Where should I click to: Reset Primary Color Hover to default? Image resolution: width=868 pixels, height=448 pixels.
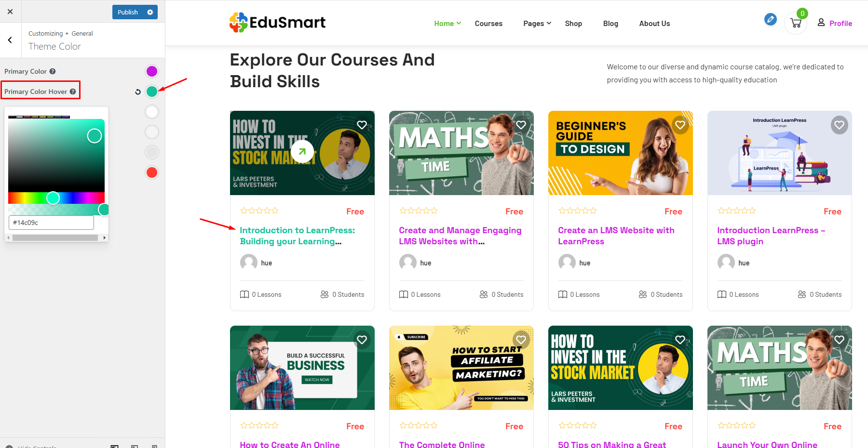point(138,92)
